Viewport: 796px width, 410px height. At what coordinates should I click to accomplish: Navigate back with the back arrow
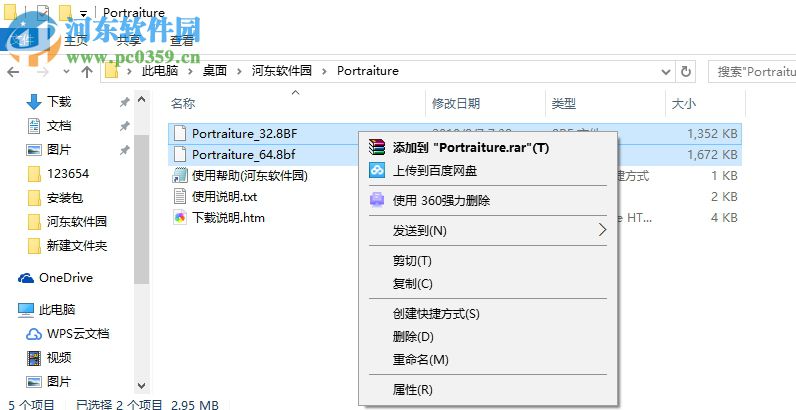pyautogui.click(x=13, y=72)
